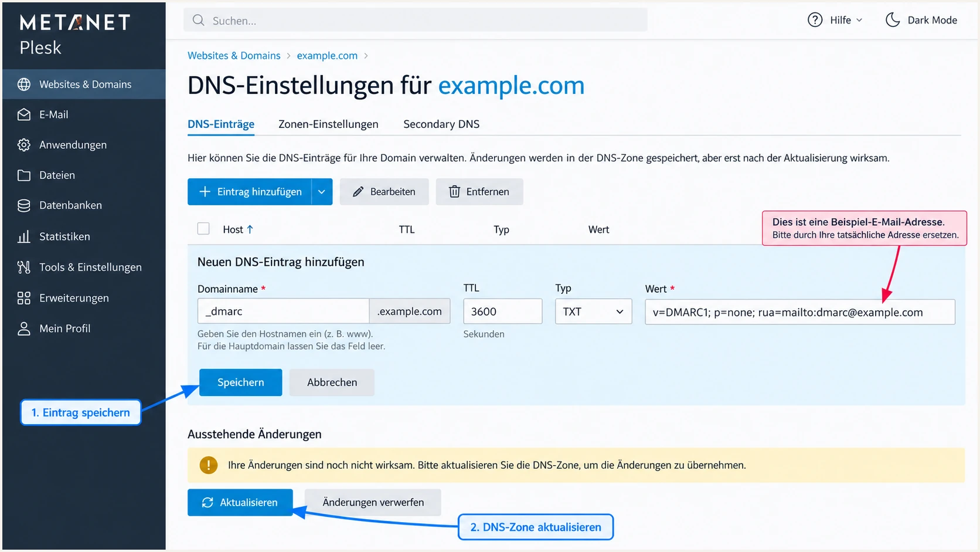Image resolution: width=980 pixels, height=552 pixels.
Task: Click Änderungen verwerfen button
Action: coord(373,503)
